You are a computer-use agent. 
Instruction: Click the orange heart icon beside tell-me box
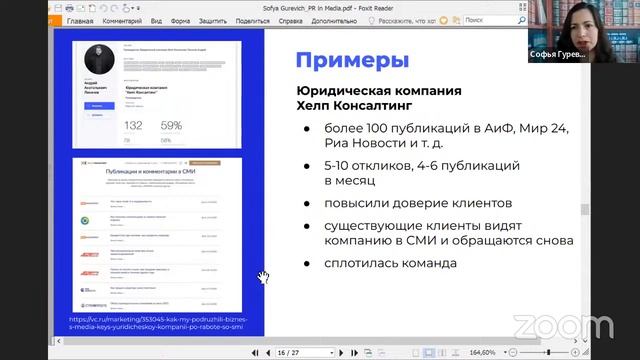tap(444, 20)
